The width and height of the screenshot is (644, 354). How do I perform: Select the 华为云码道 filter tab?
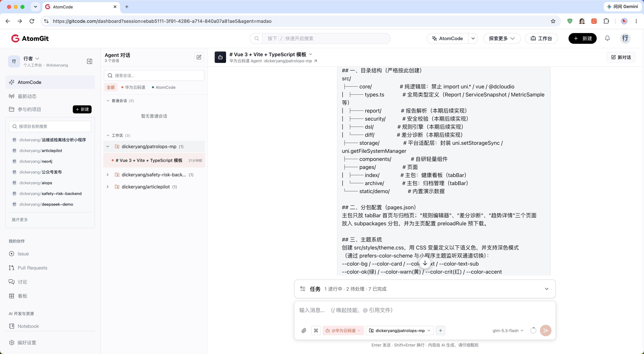(x=133, y=87)
